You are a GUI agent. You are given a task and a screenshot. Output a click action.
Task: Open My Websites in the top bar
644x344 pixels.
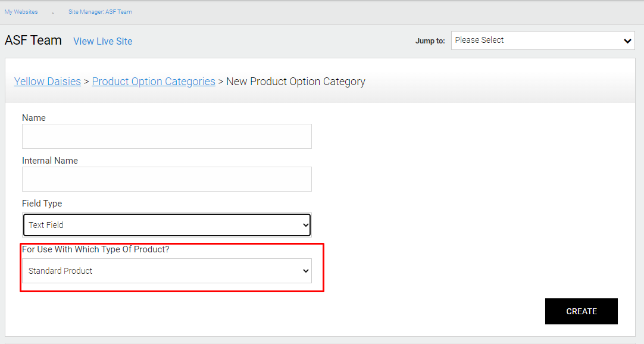click(21, 11)
